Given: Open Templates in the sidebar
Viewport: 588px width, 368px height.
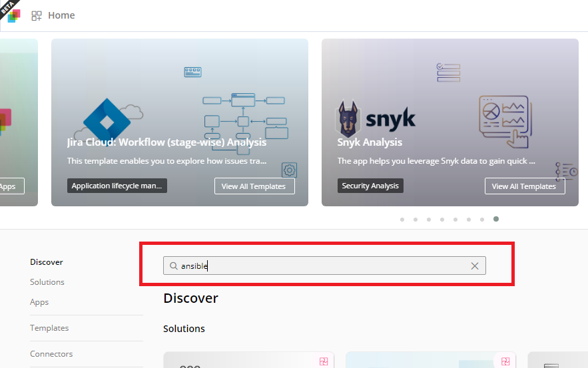Looking at the screenshot, I should tap(49, 328).
